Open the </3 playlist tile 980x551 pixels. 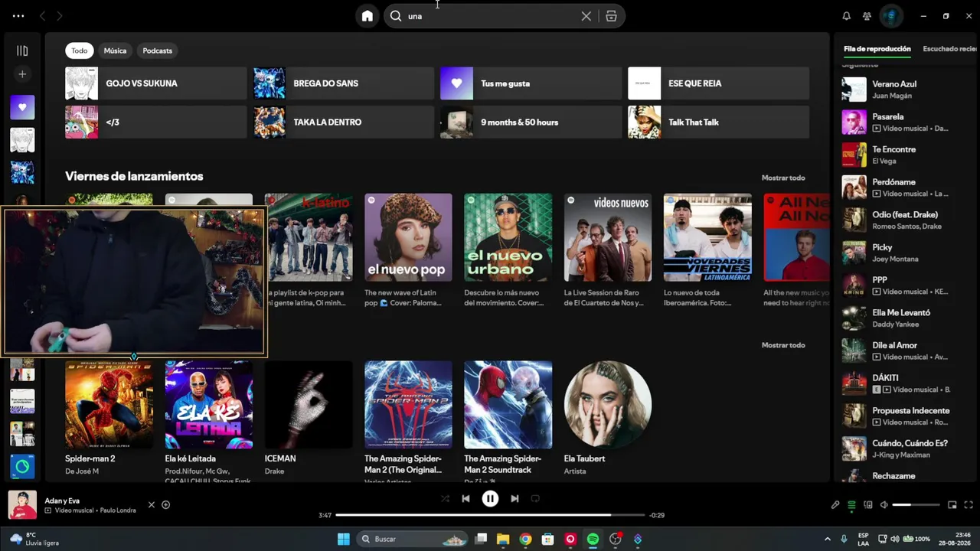pyautogui.click(x=156, y=122)
